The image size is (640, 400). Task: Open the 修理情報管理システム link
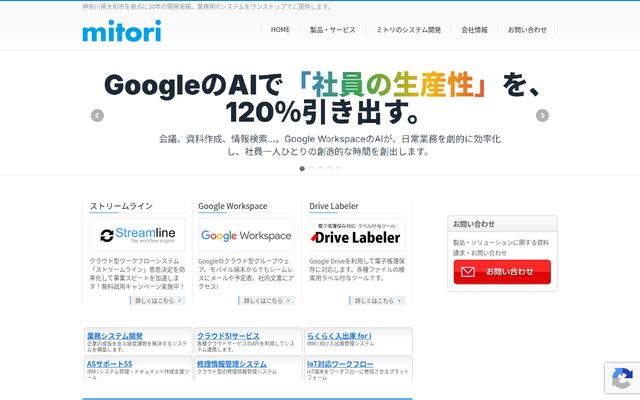[231, 364]
